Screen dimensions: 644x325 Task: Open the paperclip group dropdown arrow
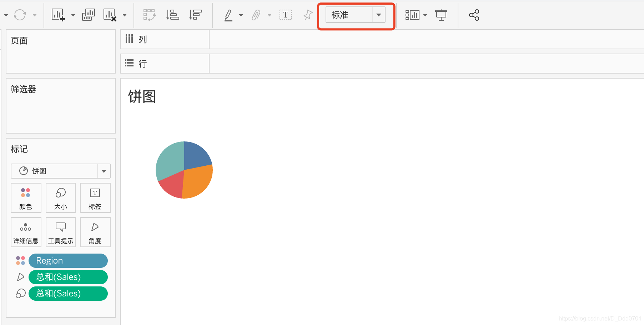point(270,15)
